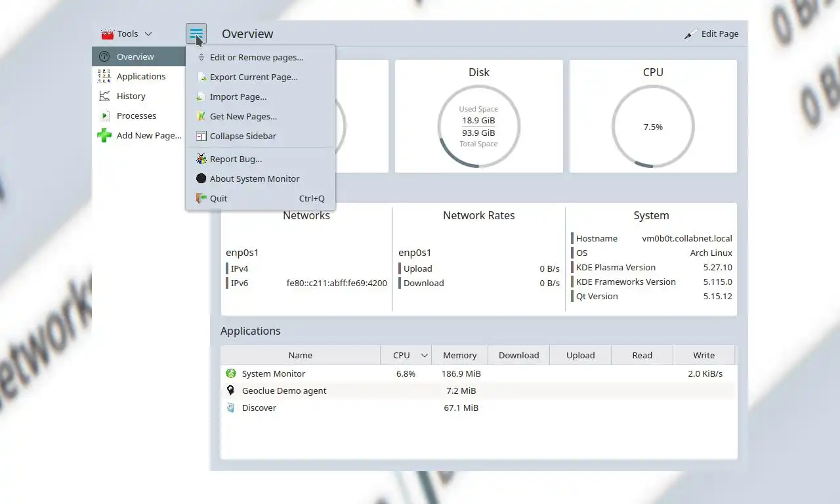Click the 18.9 GiB used space value
This screenshot has width=840, height=504.
478,120
